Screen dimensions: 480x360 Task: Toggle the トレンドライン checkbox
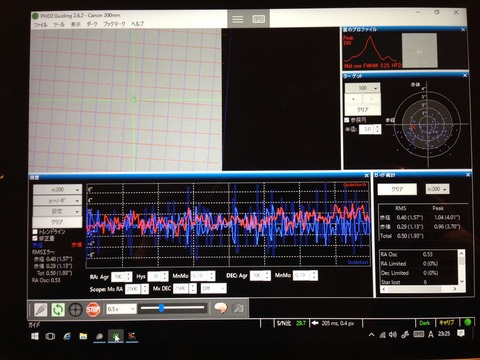(x=35, y=232)
